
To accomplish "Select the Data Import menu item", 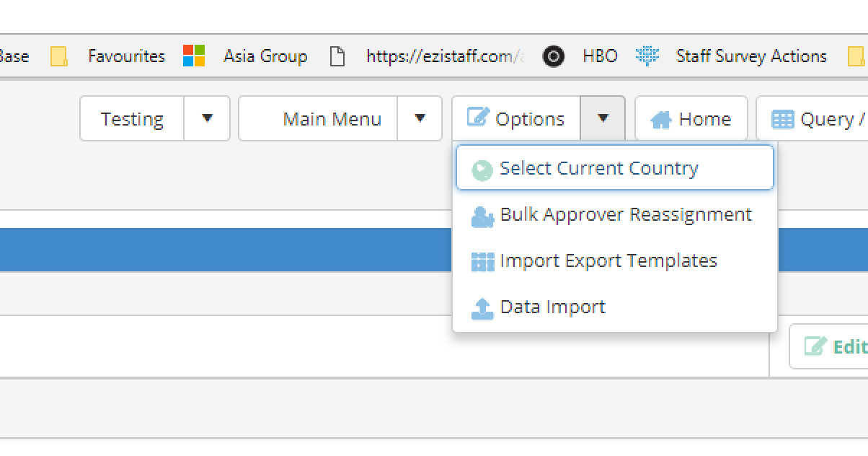I will pyautogui.click(x=615, y=307).
